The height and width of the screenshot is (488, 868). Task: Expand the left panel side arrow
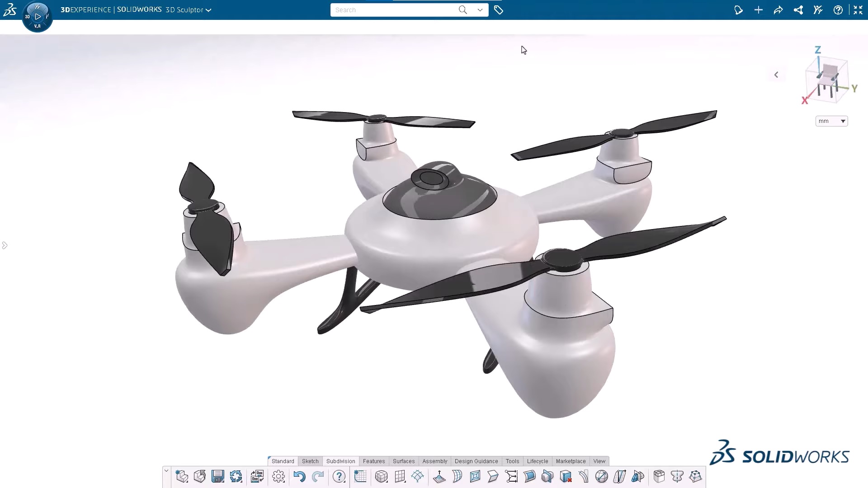5,245
